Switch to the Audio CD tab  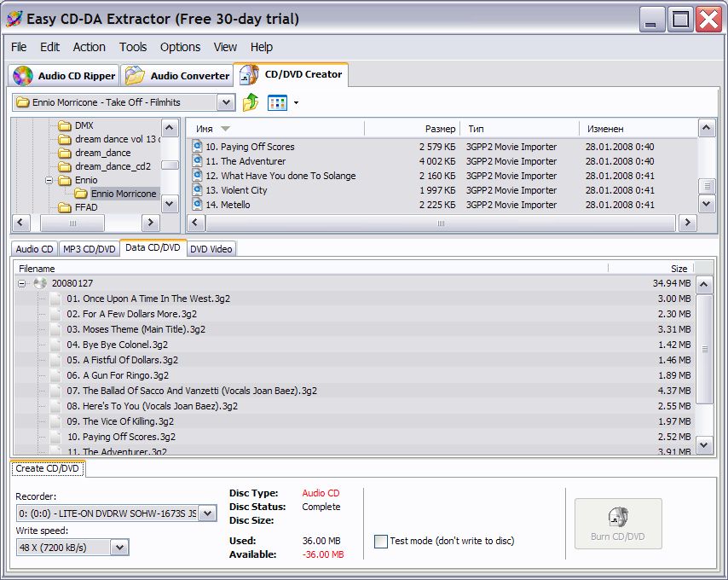click(x=34, y=249)
